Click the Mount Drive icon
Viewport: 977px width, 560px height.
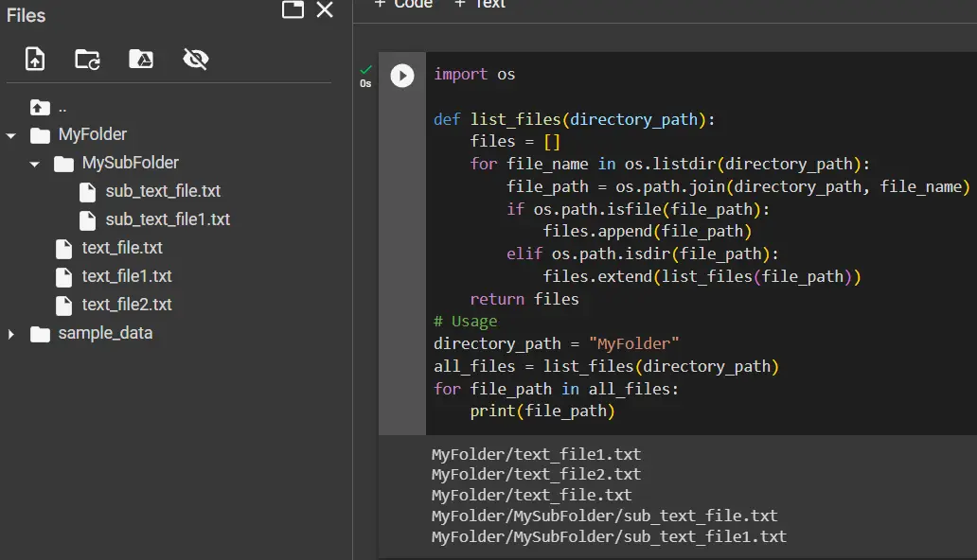141,59
